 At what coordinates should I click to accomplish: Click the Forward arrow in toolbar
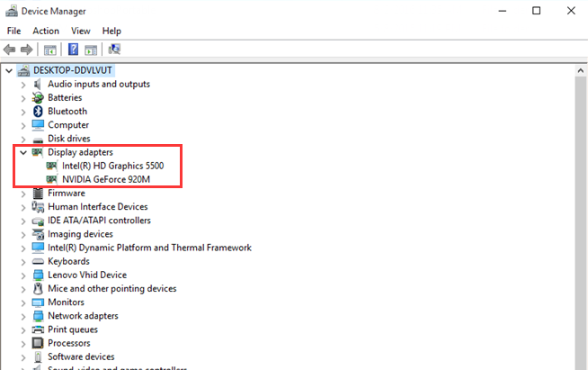(x=28, y=50)
